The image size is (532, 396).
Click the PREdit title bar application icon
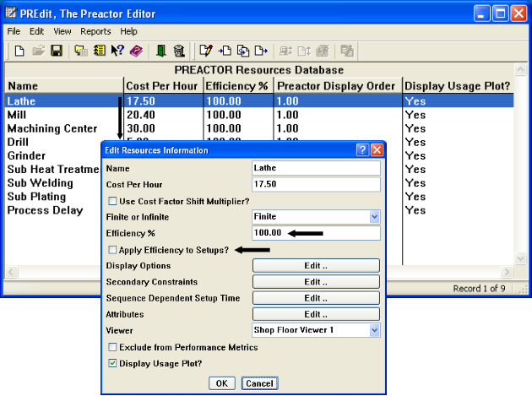(11, 13)
